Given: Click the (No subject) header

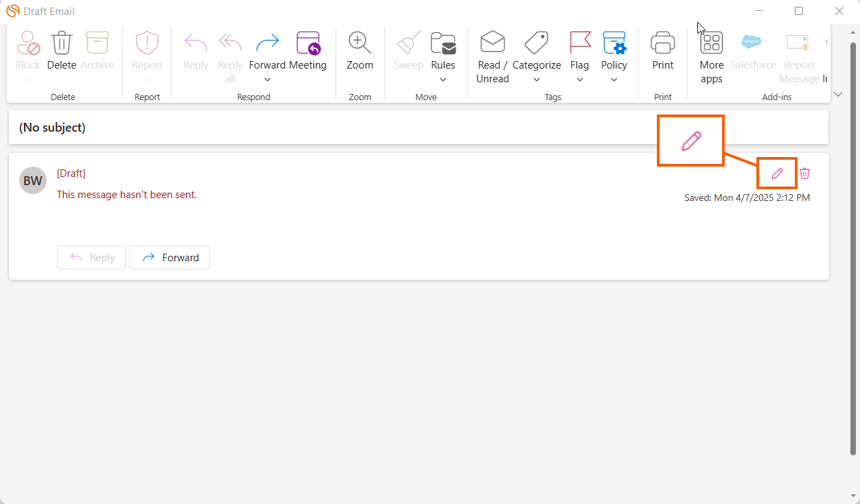Looking at the screenshot, I should pyautogui.click(x=52, y=128).
